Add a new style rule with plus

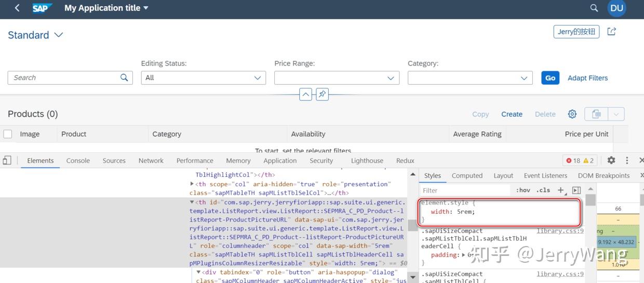(x=561, y=190)
